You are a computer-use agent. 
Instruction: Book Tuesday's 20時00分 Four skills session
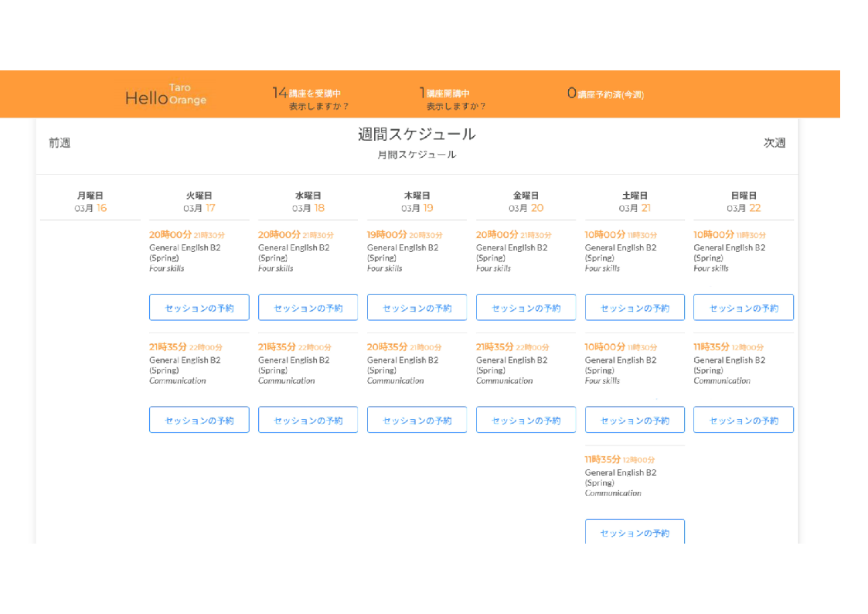coord(199,308)
